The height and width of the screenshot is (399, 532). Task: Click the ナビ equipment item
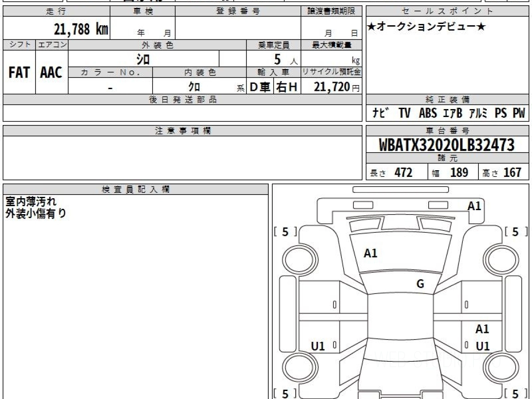pyautogui.click(x=381, y=113)
